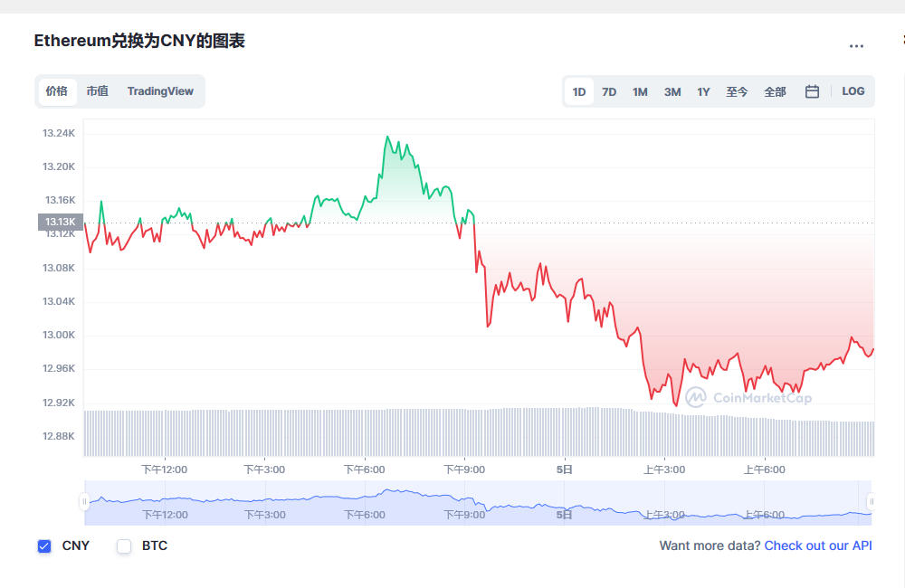Click the 13.13K price label on the axis
Image resolution: width=905 pixels, height=588 pixels.
(x=58, y=221)
